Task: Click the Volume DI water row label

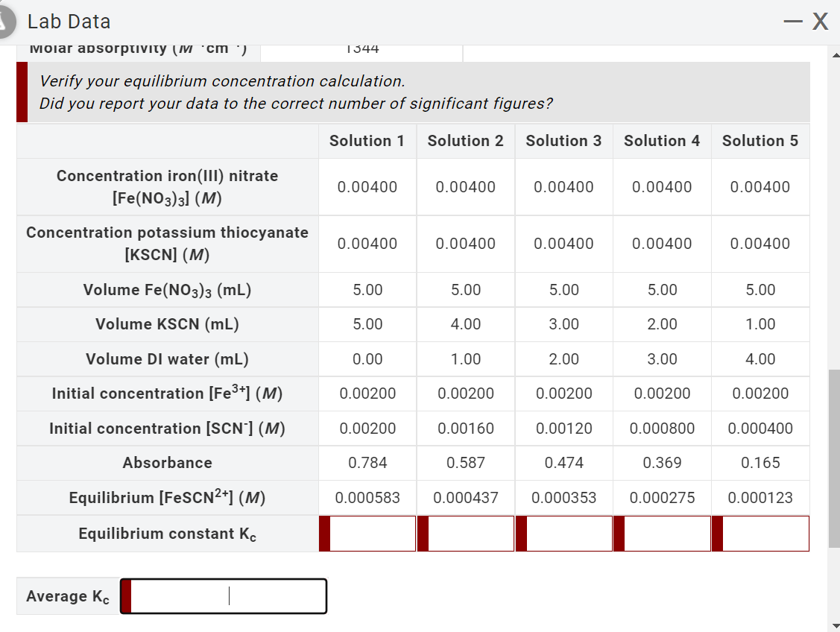Action: click(167, 358)
